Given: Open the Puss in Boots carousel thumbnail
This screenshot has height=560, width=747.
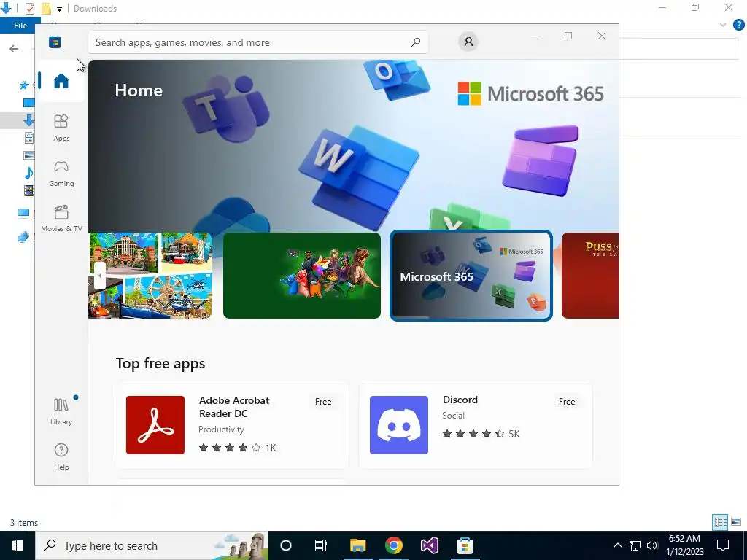Looking at the screenshot, I should (x=589, y=275).
